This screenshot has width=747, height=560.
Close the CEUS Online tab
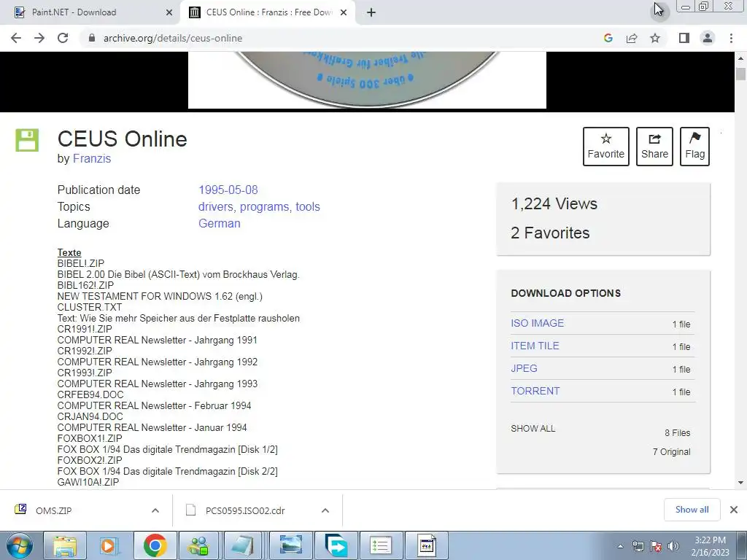[344, 12]
